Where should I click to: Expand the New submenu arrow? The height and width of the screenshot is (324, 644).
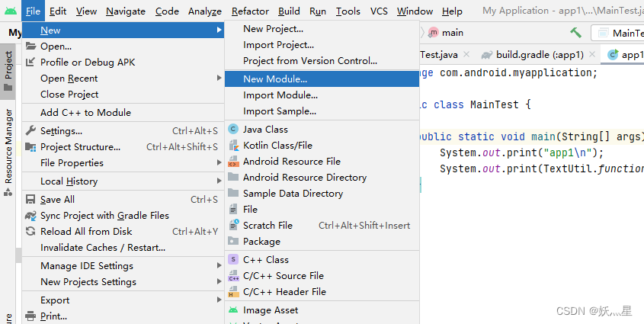tap(219, 30)
